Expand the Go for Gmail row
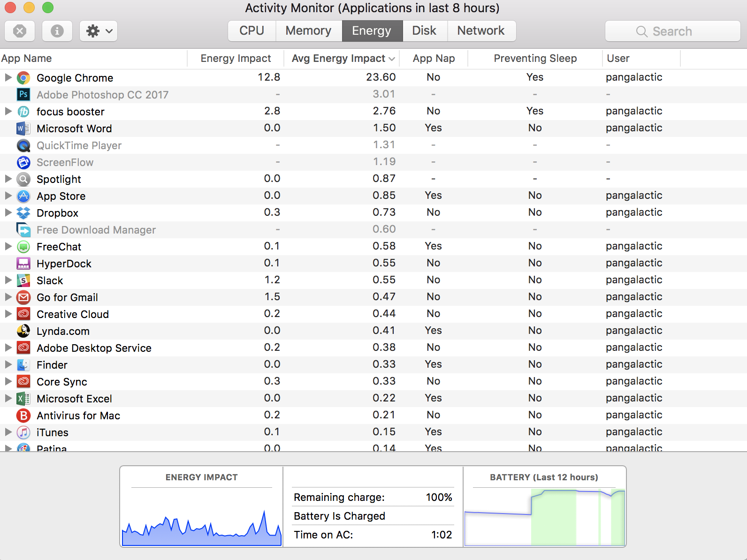 coord(8,297)
